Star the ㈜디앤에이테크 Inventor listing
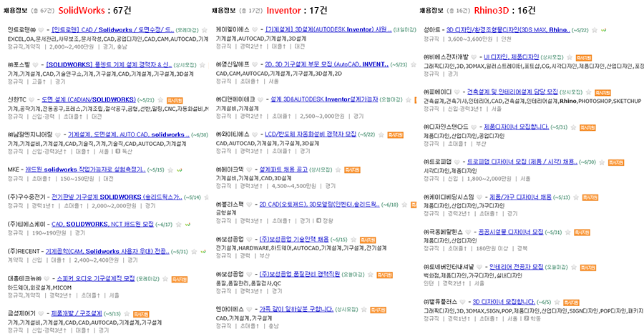 tap(409, 99)
